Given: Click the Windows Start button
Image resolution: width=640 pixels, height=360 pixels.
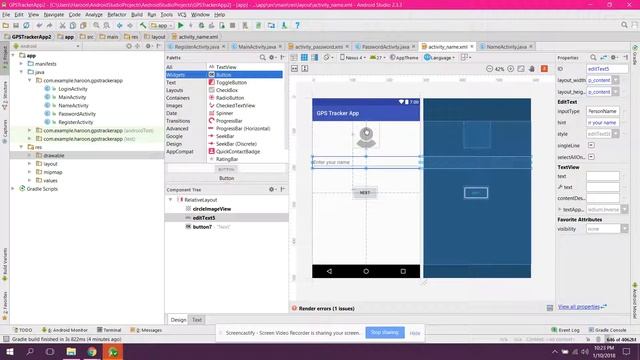Looking at the screenshot, I should [x=9, y=351].
